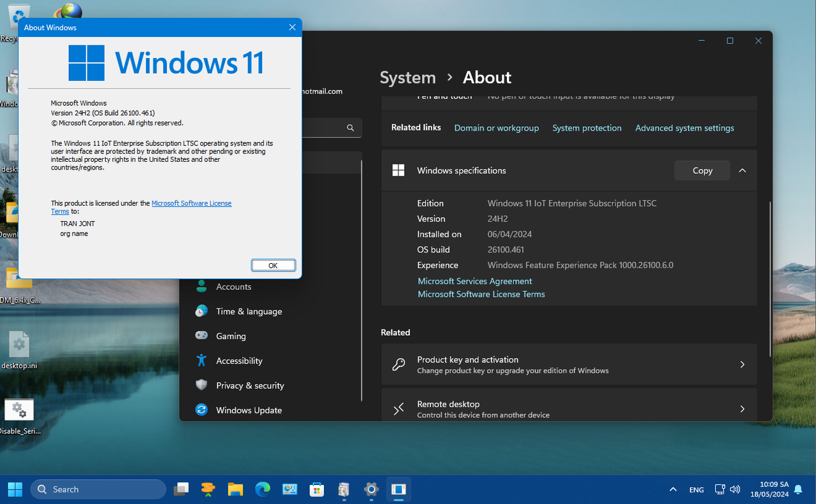Open the Microsoft Services Agreement link
Screen dimensions: 816x504
(475, 281)
